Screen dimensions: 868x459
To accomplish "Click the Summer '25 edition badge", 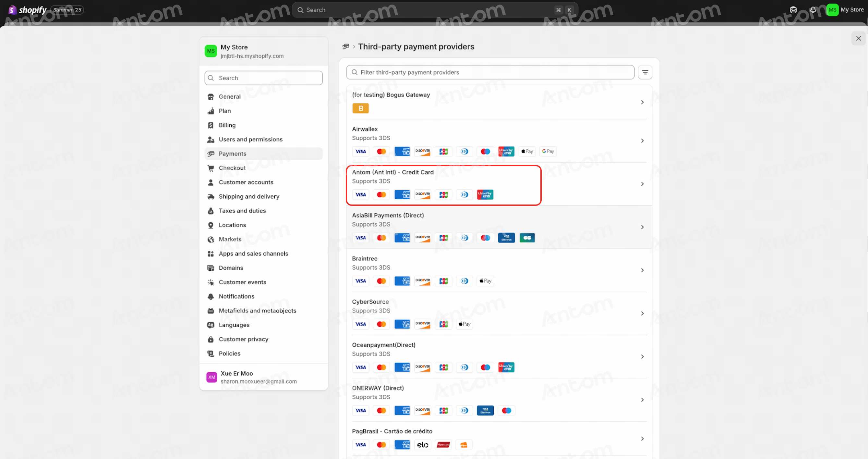I will coord(67,10).
